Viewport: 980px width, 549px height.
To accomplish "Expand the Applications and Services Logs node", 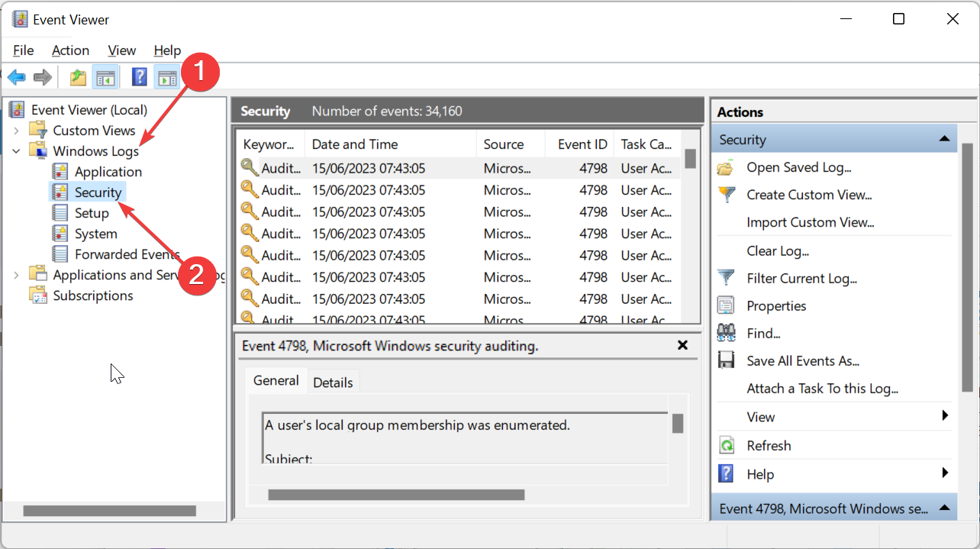I will pos(16,275).
